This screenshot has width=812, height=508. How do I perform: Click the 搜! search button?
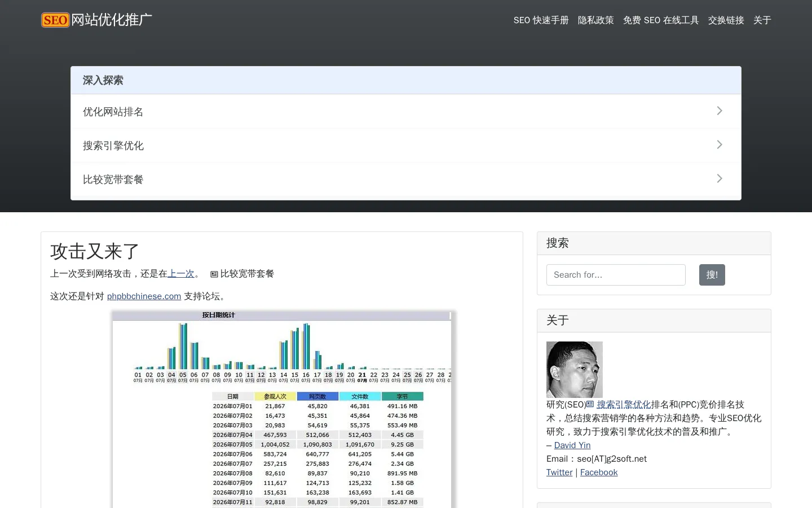712,275
